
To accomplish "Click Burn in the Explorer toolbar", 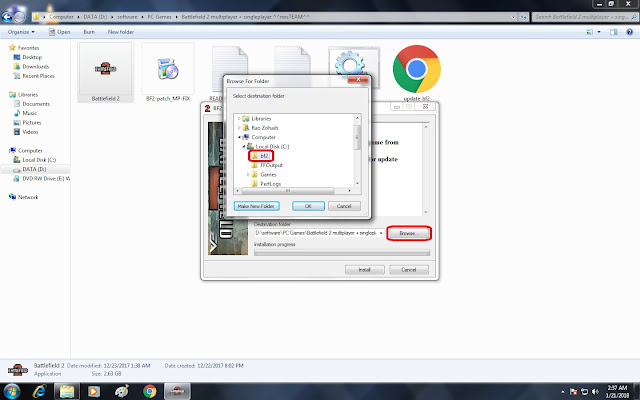I will [89, 32].
